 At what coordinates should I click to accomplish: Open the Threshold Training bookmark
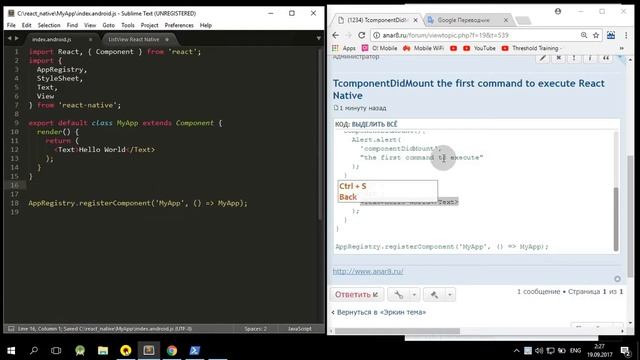pos(530,48)
